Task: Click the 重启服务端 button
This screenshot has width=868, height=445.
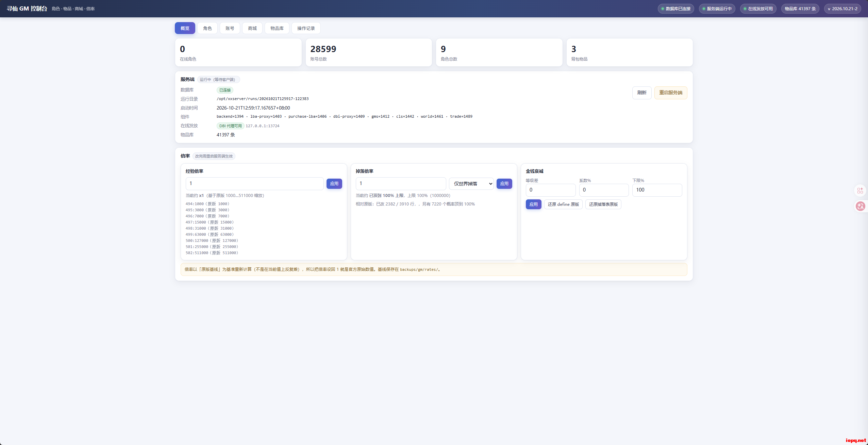Action: click(671, 93)
